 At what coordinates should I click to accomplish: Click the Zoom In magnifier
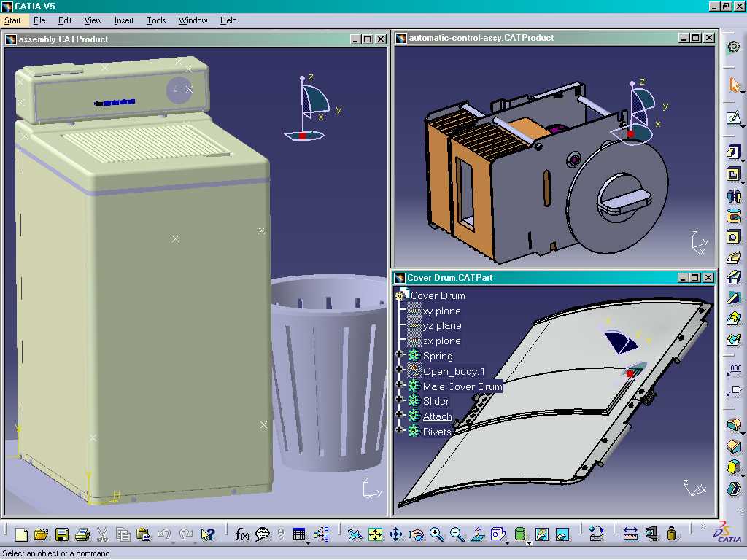436,534
